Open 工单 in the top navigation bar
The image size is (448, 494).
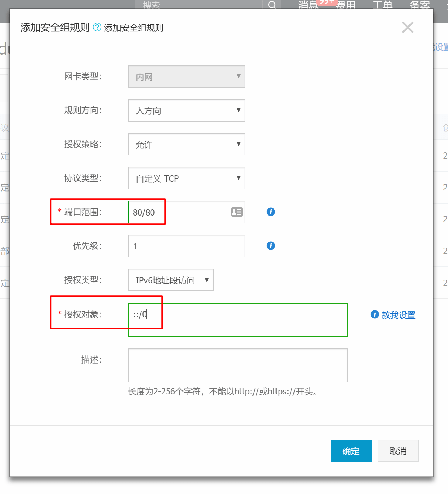tap(383, 5)
